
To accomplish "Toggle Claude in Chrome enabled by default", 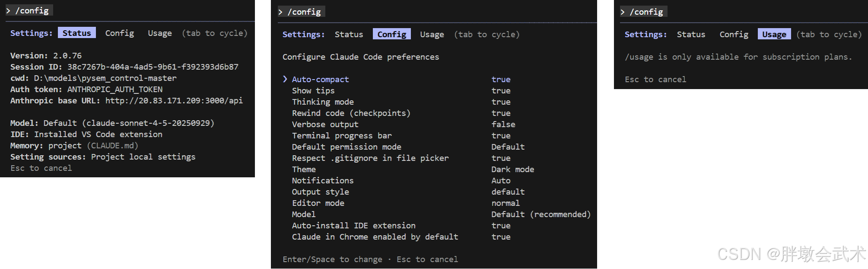I will coord(375,237).
